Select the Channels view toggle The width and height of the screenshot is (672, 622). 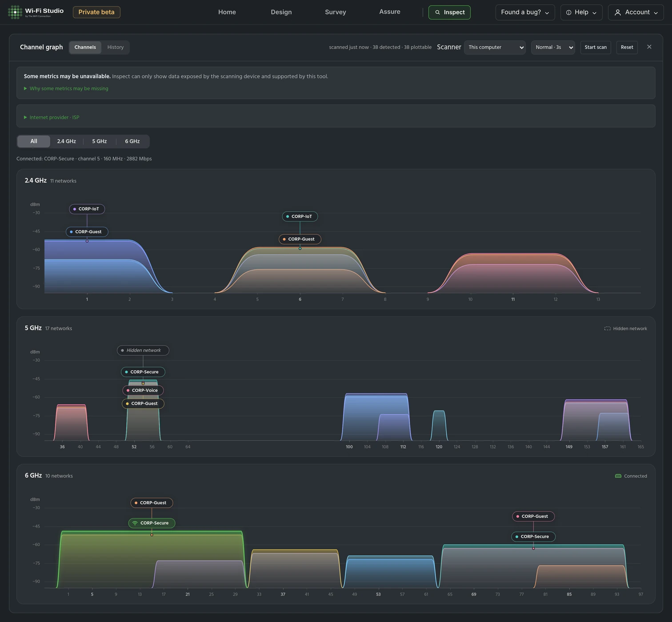tap(85, 47)
